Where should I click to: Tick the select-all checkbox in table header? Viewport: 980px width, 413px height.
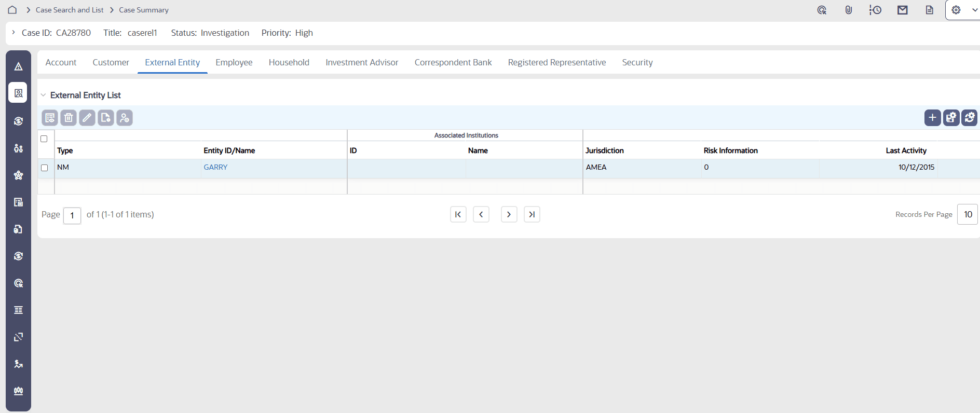pos(44,139)
